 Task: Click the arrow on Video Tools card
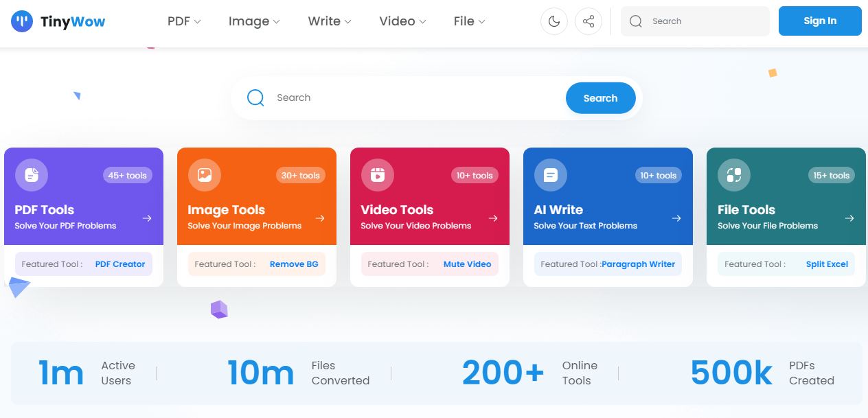coord(493,218)
